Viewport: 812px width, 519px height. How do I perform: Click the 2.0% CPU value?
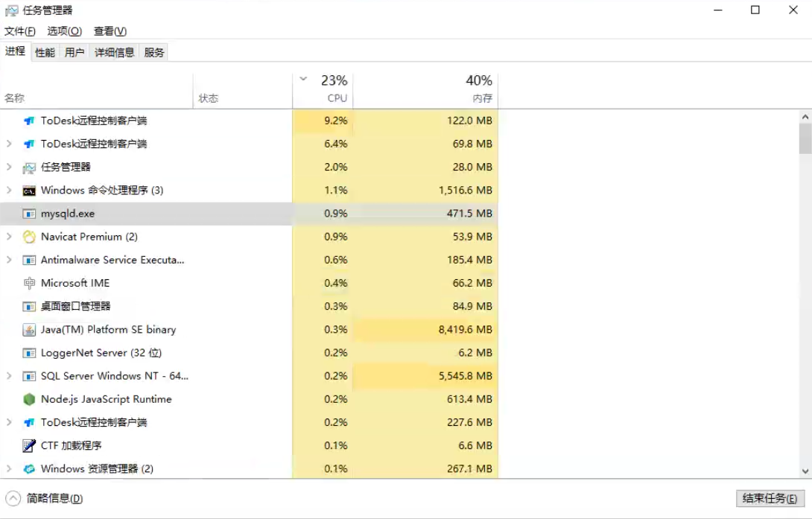(335, 167)
